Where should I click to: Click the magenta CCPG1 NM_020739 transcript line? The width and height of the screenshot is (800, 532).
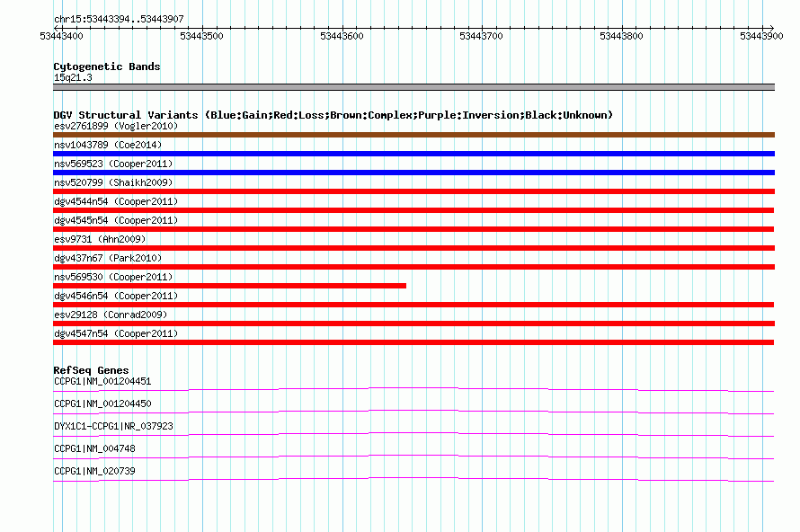(413, 480)
